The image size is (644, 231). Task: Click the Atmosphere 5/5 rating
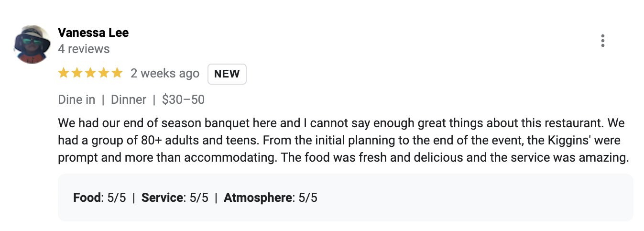(270, 198)
